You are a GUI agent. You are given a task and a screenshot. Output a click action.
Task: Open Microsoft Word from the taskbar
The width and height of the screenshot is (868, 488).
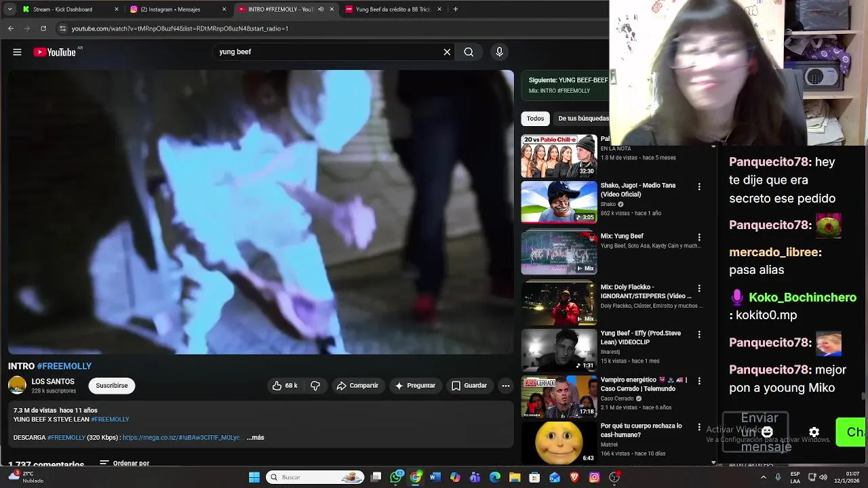click(435, 477)
